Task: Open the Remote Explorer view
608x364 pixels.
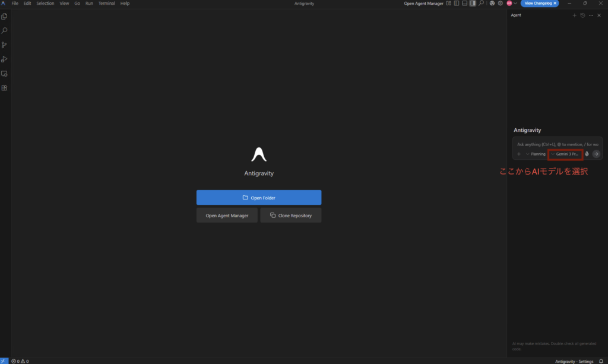Action: [5, 74]
